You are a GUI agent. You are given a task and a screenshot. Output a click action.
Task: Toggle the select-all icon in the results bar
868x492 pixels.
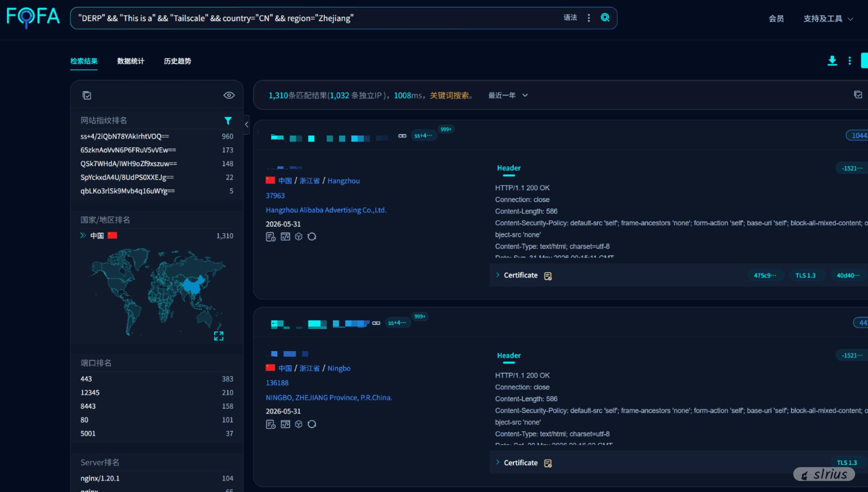(x=858, y=95)
